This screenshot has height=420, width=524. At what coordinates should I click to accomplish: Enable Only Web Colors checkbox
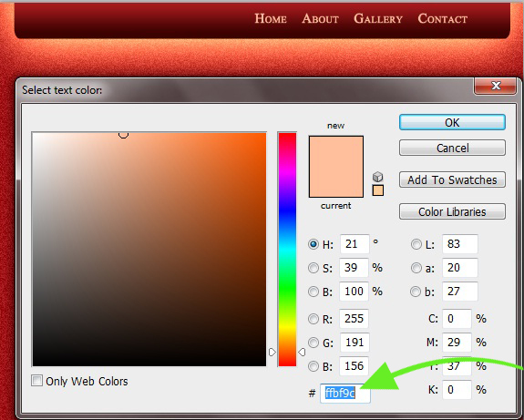pos(36,381)
